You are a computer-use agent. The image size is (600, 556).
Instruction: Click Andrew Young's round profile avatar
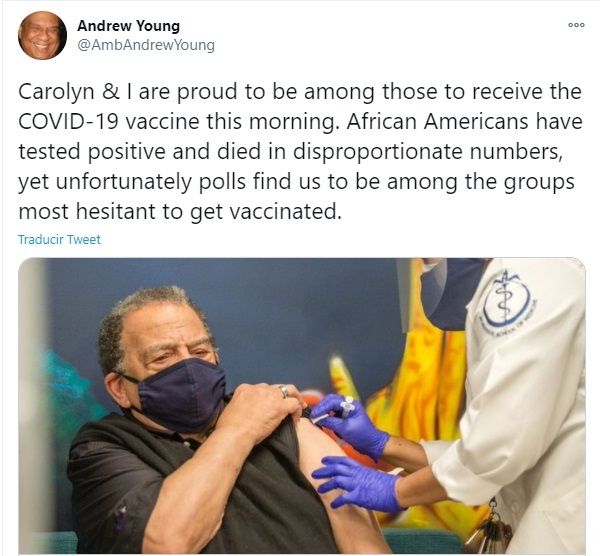pyautogui.click(x=42, y=35)
